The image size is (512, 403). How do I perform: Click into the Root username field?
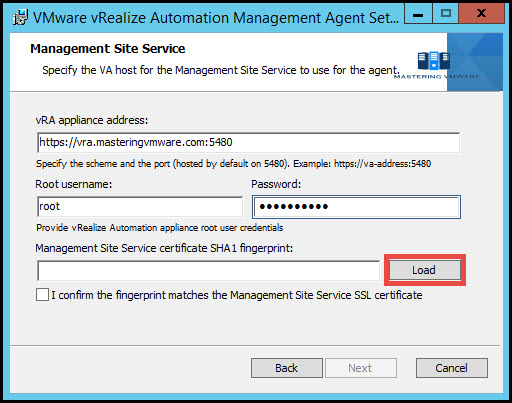click(x=140, y=207)
